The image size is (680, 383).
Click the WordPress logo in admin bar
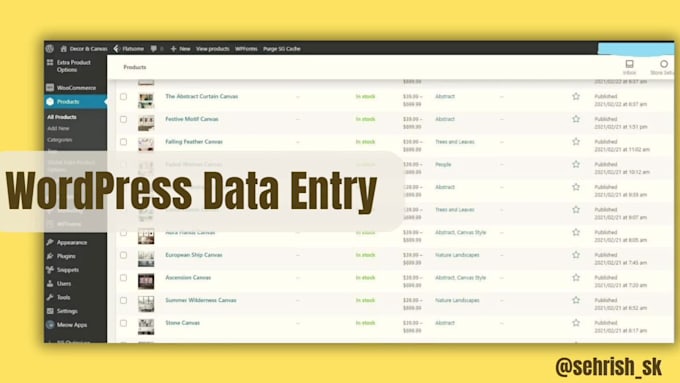[x=50, y=48]
